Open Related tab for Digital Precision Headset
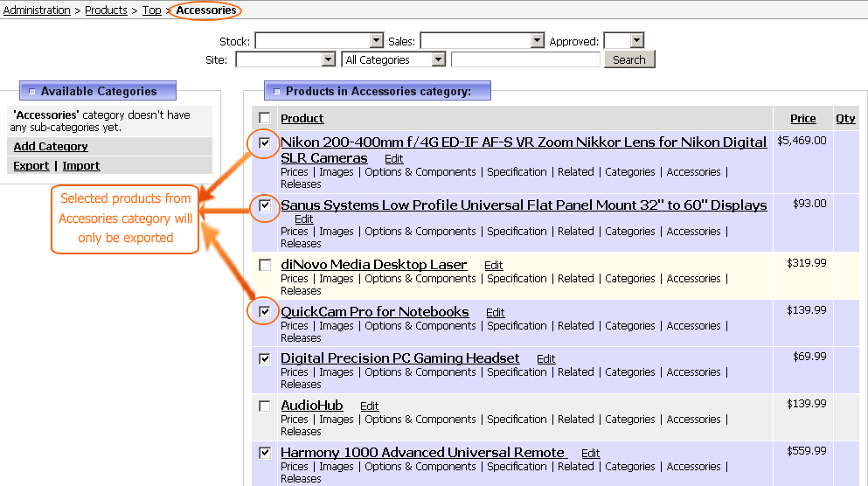 [576, 372]
